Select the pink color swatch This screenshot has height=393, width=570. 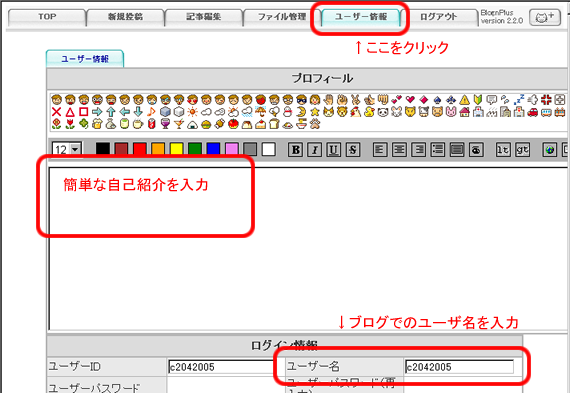tap(232, 149)
